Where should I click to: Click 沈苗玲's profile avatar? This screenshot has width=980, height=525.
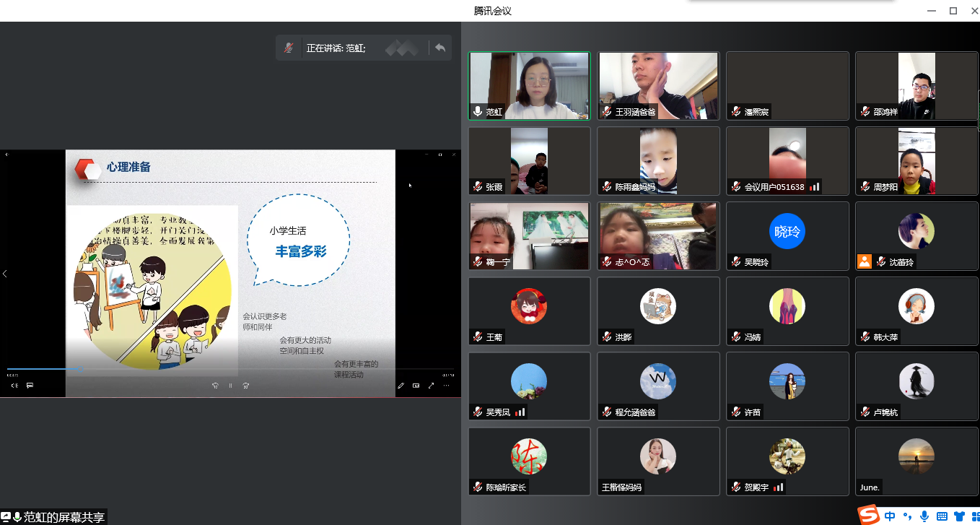click(x=916, y=231)
